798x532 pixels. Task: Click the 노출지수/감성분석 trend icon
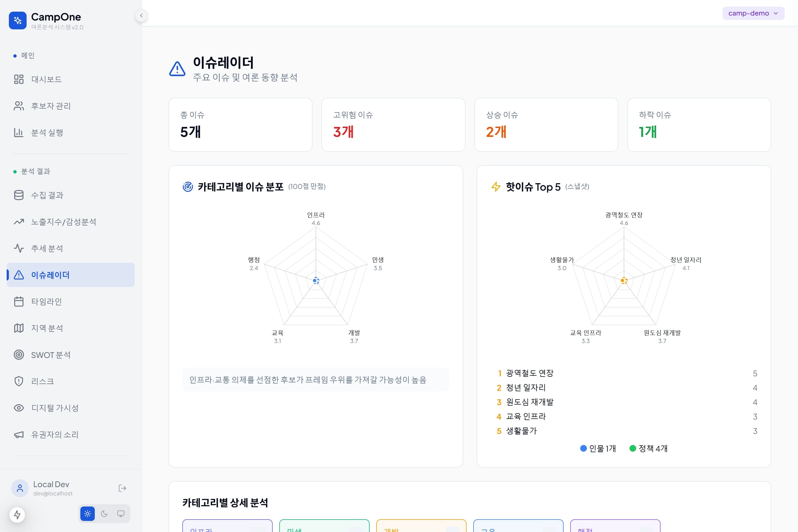[19, 222]
